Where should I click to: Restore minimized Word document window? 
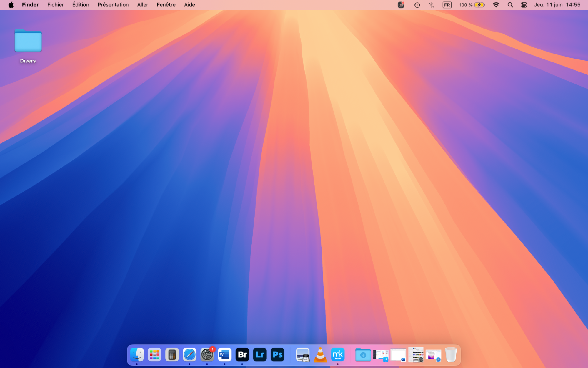pos(398,355)
